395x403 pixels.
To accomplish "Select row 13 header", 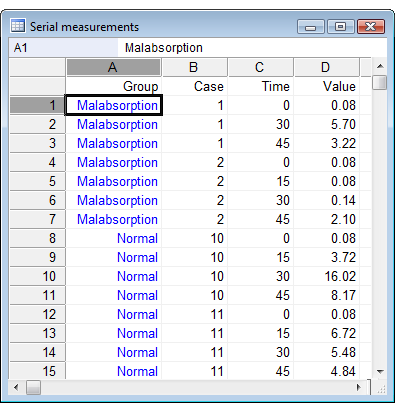I will [37, 333].
